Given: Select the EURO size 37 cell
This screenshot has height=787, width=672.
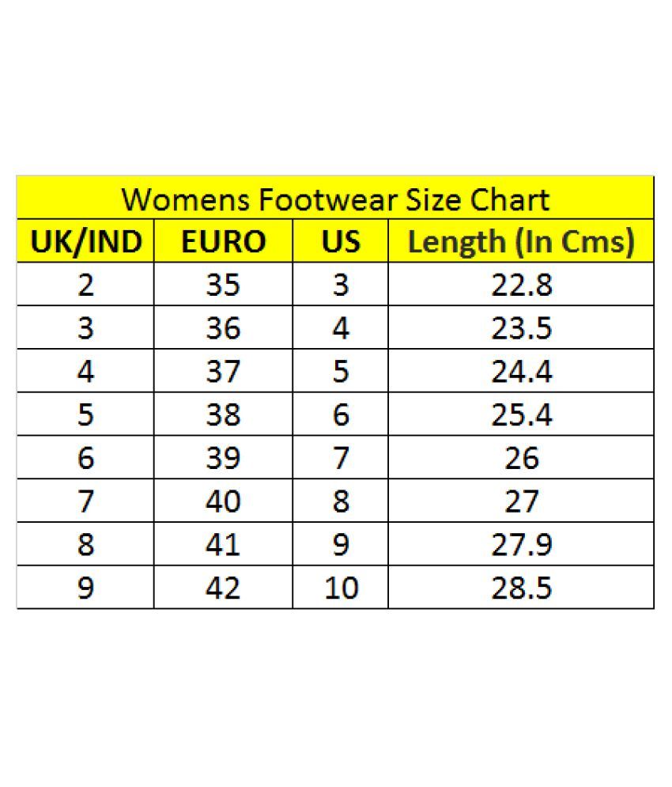Looking at the screenshot, I should pyautogui.click(x=223, y=372).
